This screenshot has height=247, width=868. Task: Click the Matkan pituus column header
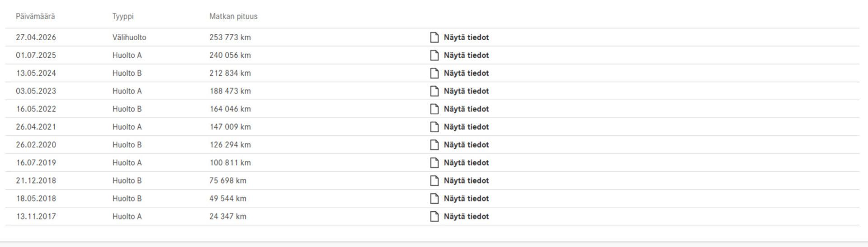click(233, 16)
